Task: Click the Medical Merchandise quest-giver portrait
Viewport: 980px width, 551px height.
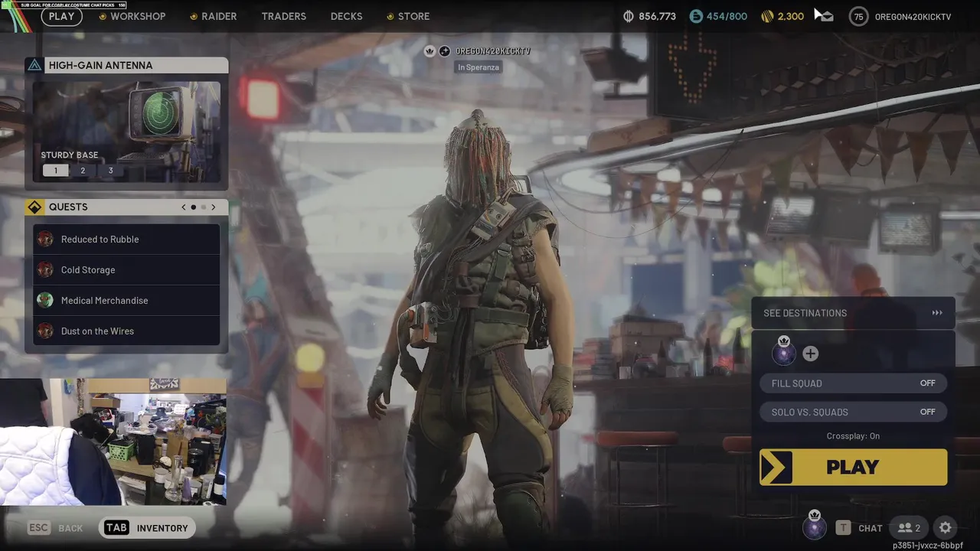Action: (45, 301)
